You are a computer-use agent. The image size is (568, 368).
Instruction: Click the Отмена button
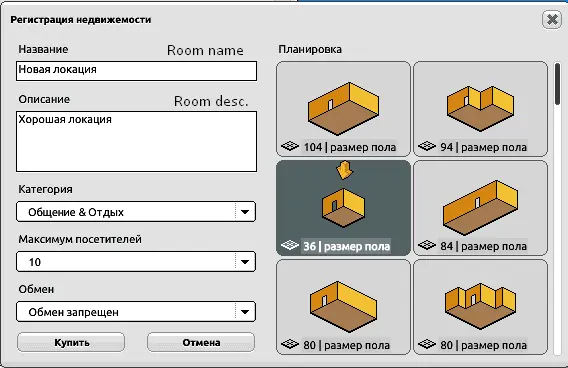click(x=201, y=342)
